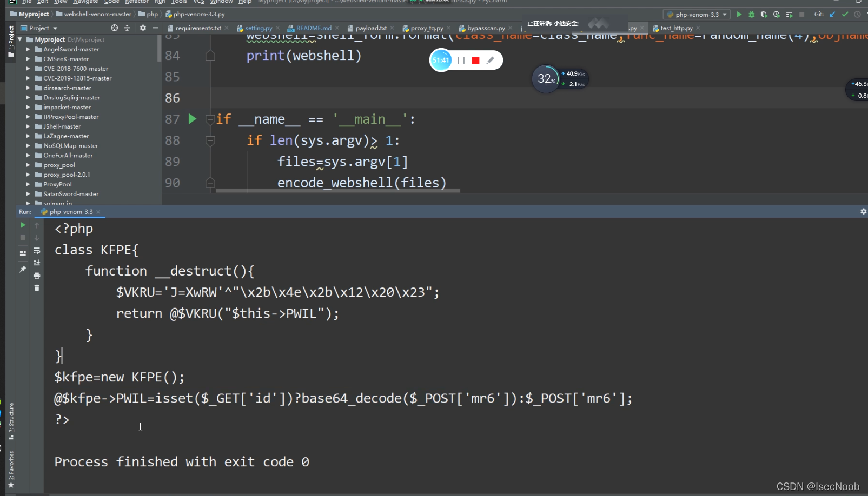Close the setting.py tab
Image resolution: width=868 pixels, height=496 pixels.
tap(278, 28)
